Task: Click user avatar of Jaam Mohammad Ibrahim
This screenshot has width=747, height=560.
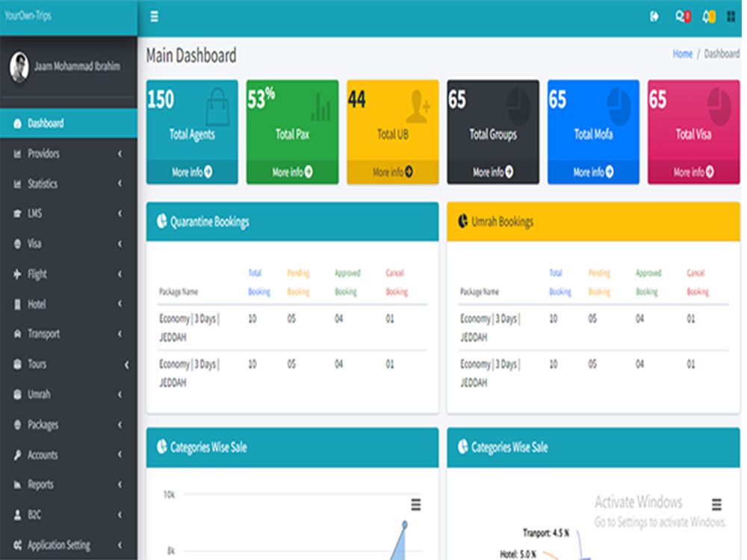Action: point(19,66)
